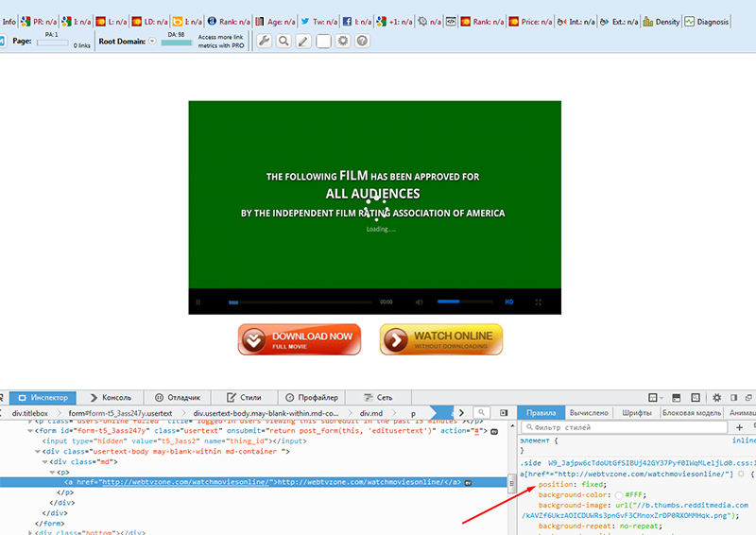The height and width of the screenshot is (535, 756).
Task: Open the MozBar help question icon
Action: tap(363, 41)
